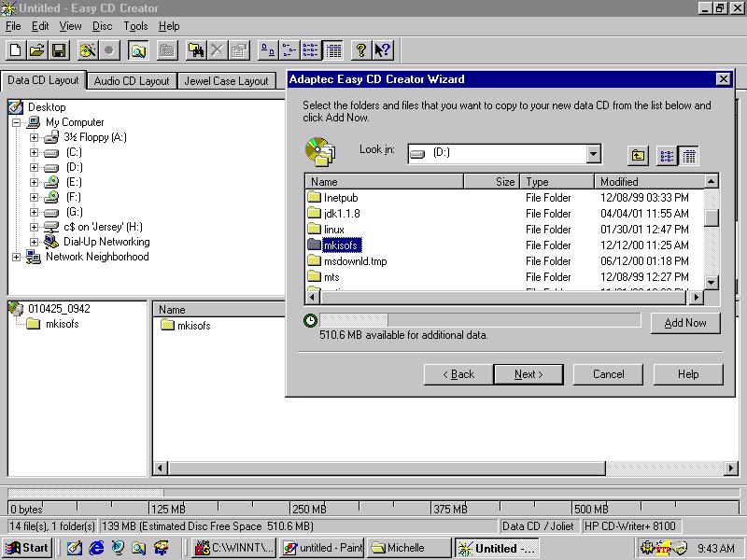Click the wizard file list vertical scrollbar thumb
747x560 pixels.
(x=711, y=218)
